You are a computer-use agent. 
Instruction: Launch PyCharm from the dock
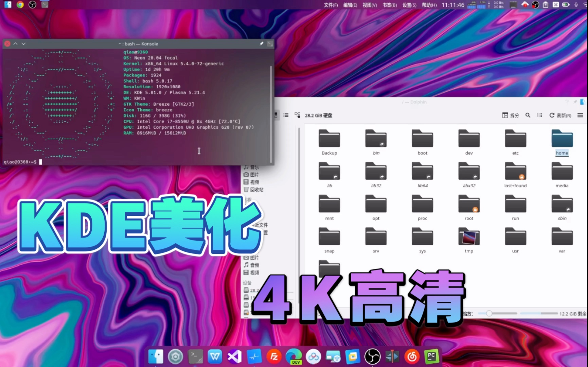[431, 356]
